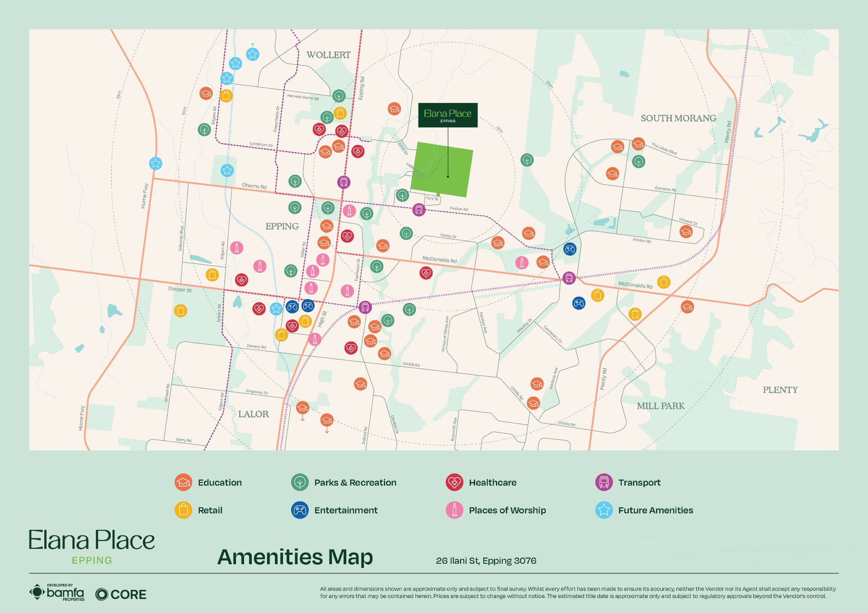Click the 26 Ilani St address text
The height and width of the screenshot is (613, 868).
click(486, 561)
